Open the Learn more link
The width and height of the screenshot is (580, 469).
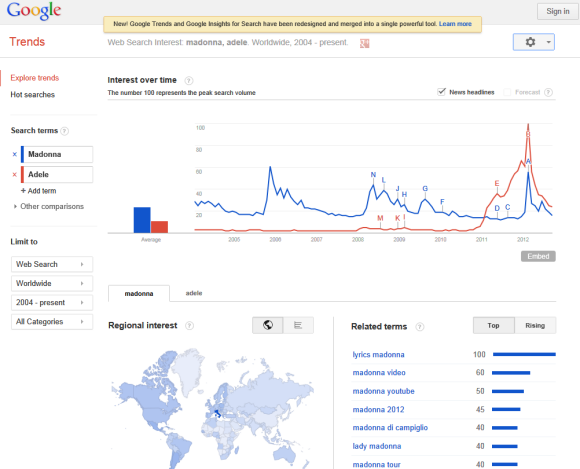(455, 24)
